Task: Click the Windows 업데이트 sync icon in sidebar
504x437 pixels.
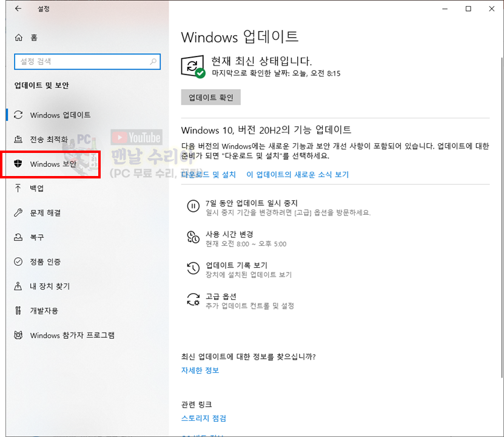Action: click(x=18, y=115)
